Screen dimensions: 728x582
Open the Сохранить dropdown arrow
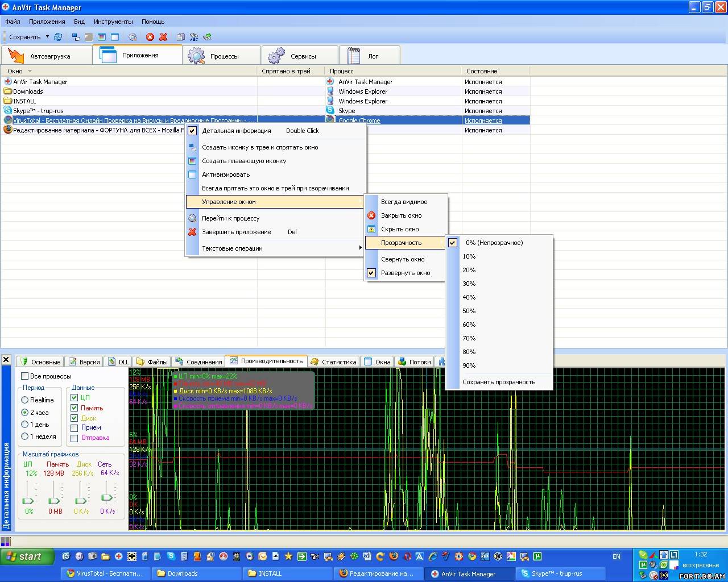47,37
